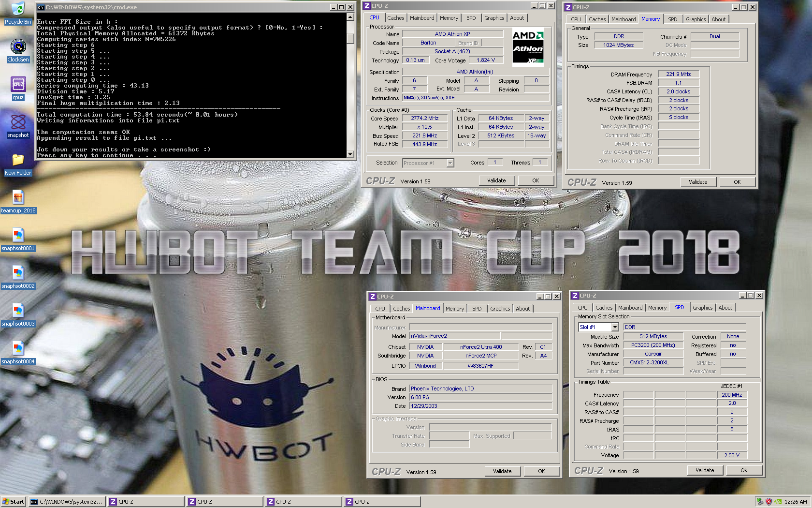Click OK in the SPD window
The height and width of the screenshot is (508, 812).
pos(744,470)
